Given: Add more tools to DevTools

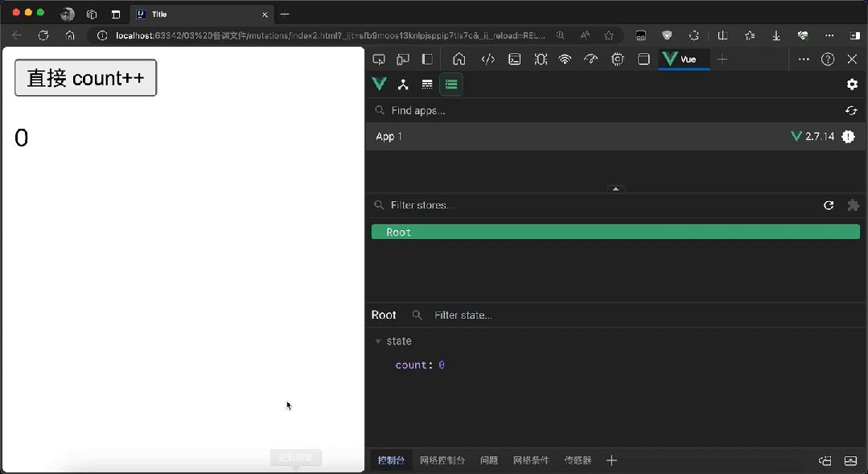Looking at the screenshot, I should coord(722,60).
